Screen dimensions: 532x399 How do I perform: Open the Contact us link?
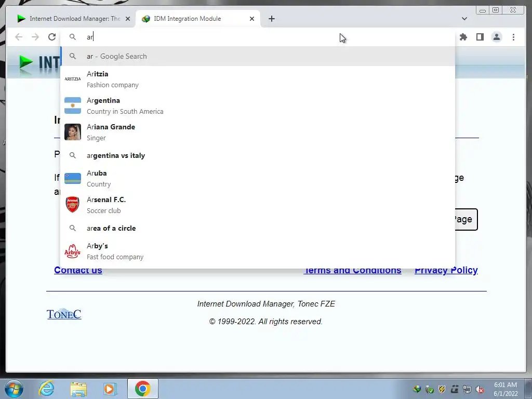78,270
